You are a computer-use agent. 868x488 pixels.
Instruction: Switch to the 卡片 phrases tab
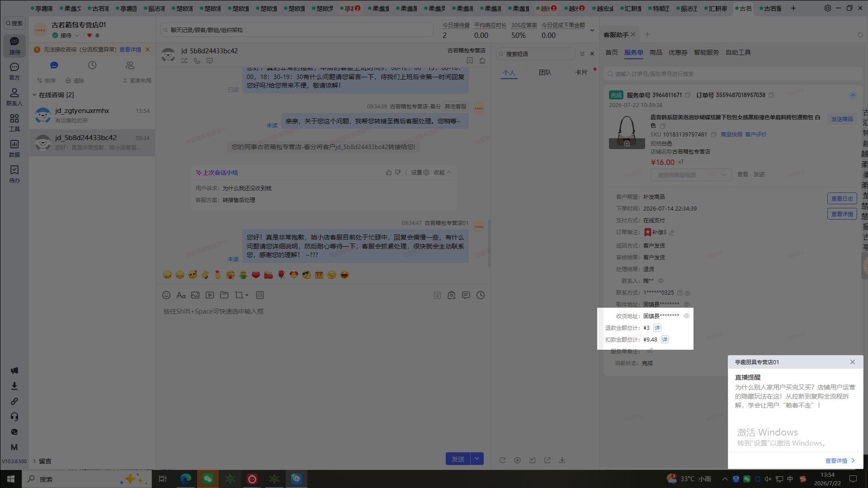(581, 72)
